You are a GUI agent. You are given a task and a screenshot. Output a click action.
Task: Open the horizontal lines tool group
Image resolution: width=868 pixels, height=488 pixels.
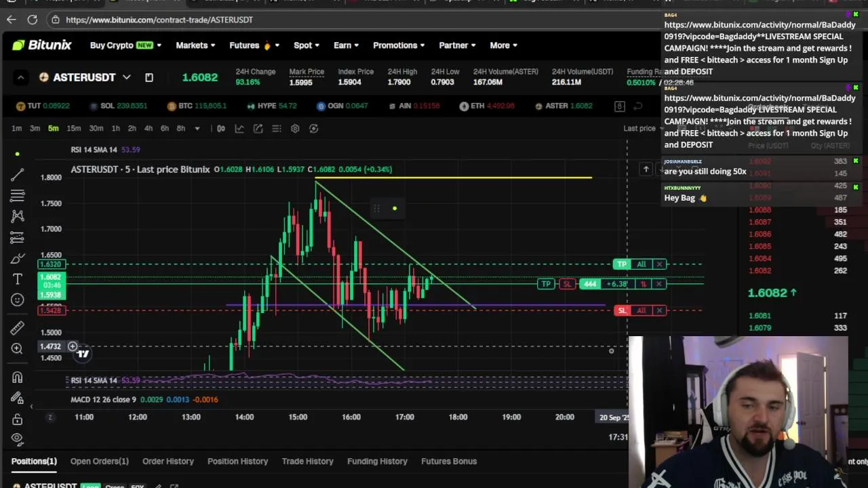coord(18,196)
